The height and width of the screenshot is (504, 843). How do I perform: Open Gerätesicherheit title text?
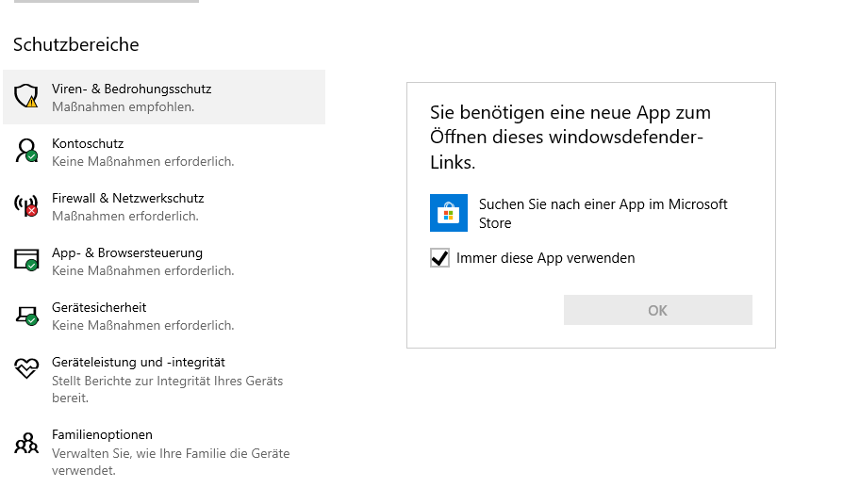tap(99, 307)
